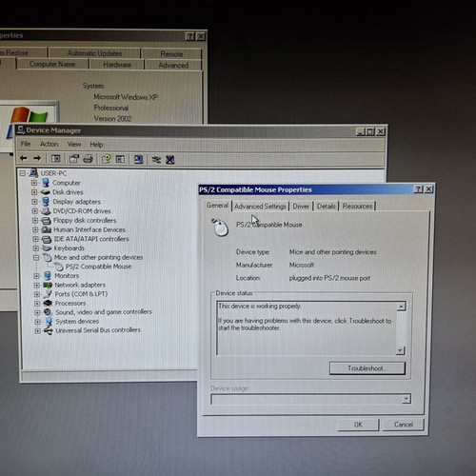
Task: Click Scan for hardware changes icon
Action: click(x=138, y=159)
